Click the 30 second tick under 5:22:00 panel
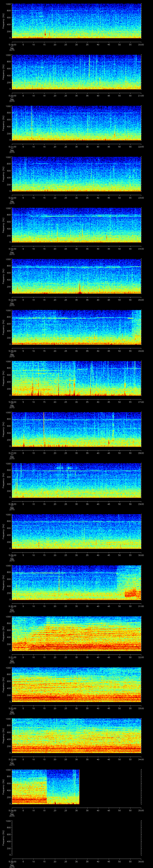Image resolution: width=153 pixels, height=868 pixels. (x=76, y=198)
